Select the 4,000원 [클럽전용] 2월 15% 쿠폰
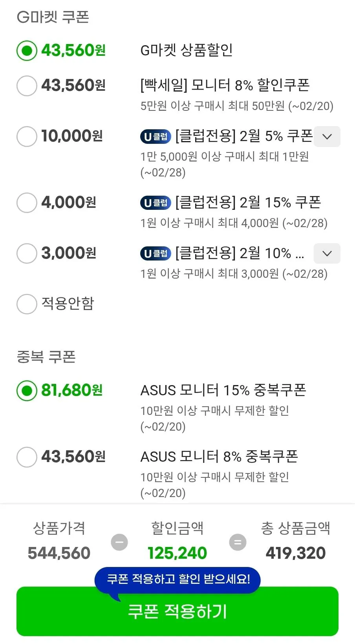 26,203
